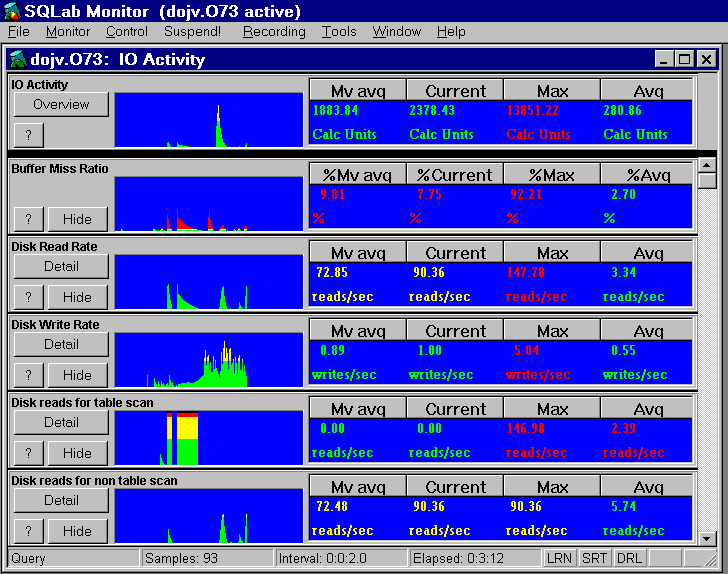Click the IO Activity overview graph
This screenshot has width=728, height=574.
tap(209, 120)
